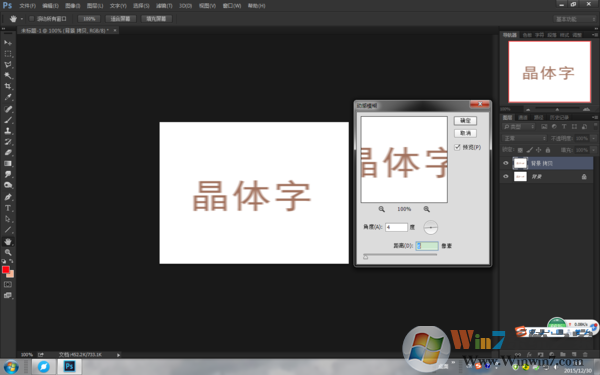
Task: Select the Brush tool
Action: point(8,120)
